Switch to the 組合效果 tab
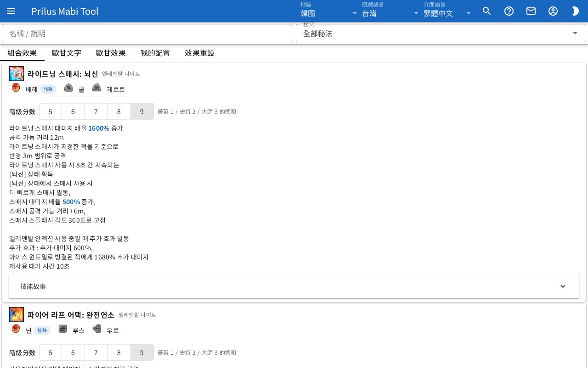The width and height of the screenshot is (588, 368). pyautogui.click(x=22, y=53)
